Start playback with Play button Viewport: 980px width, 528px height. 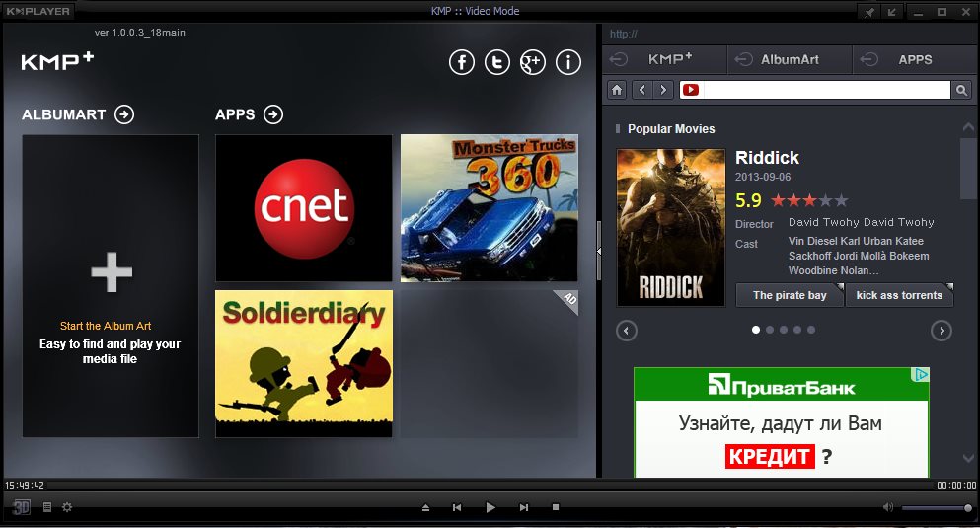click(490, 507)
